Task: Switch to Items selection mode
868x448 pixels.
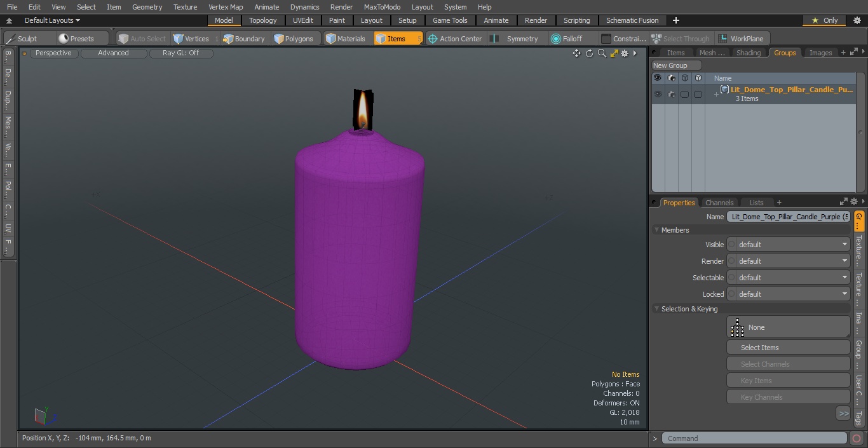Action: 398,39
